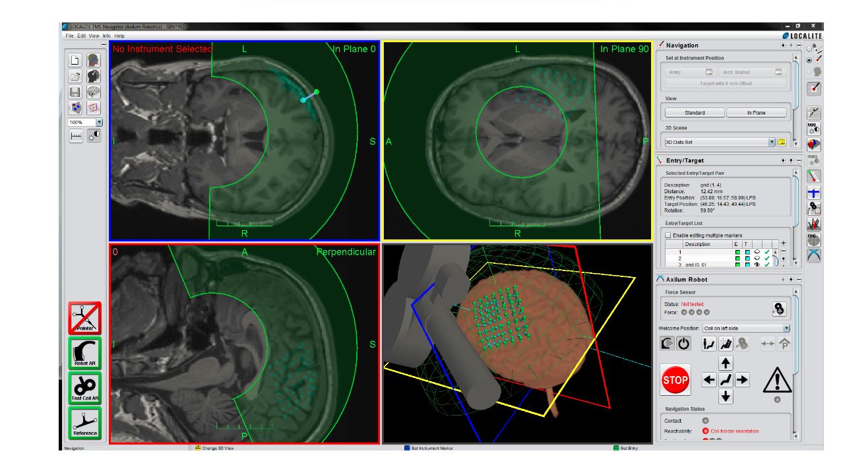Open the Info menu
Screen dimensions: 868x465
(107, 36)
